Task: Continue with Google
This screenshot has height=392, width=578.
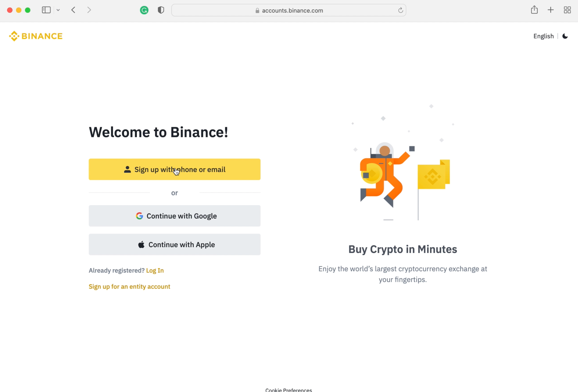Action: point(174,216)
